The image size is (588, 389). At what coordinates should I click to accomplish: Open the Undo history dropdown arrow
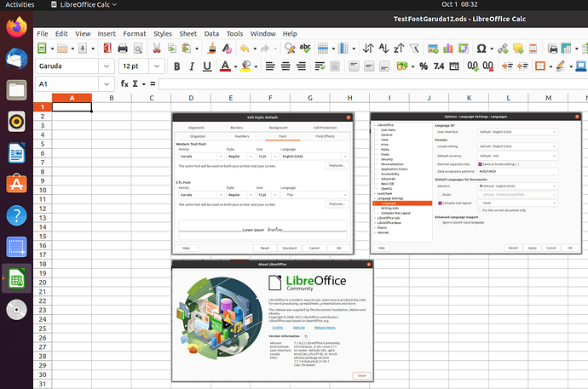pyautogui.click(x=255, y=49)
